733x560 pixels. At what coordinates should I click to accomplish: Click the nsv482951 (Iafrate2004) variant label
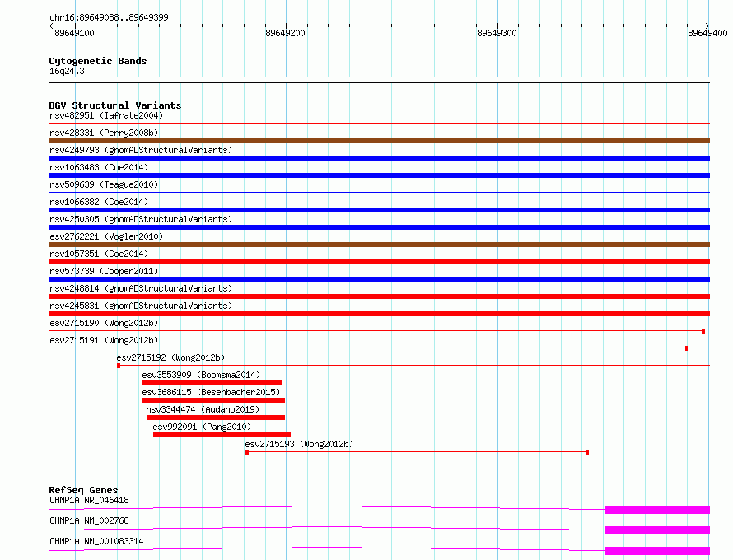(106, 115)
